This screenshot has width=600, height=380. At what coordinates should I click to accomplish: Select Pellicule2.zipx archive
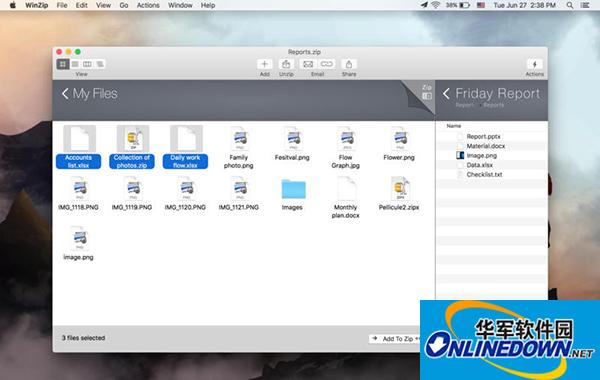click(x=399, y=193)
